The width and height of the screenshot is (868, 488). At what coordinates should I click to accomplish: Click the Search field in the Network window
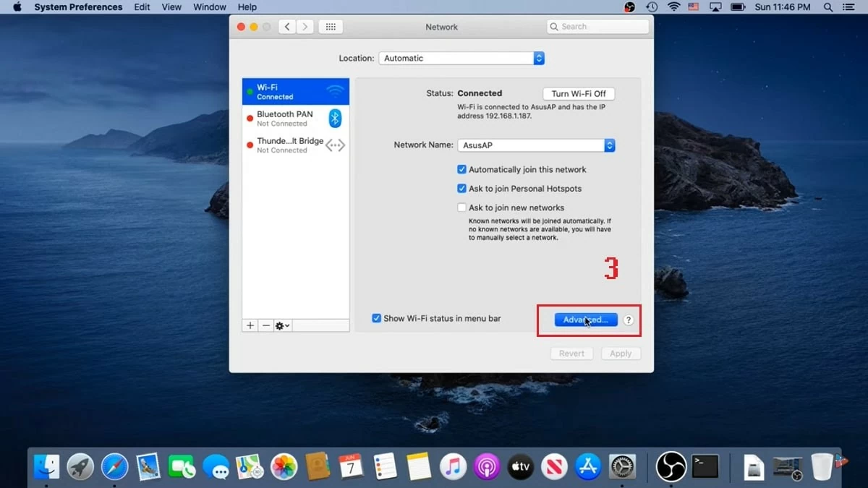pos(597,26)
